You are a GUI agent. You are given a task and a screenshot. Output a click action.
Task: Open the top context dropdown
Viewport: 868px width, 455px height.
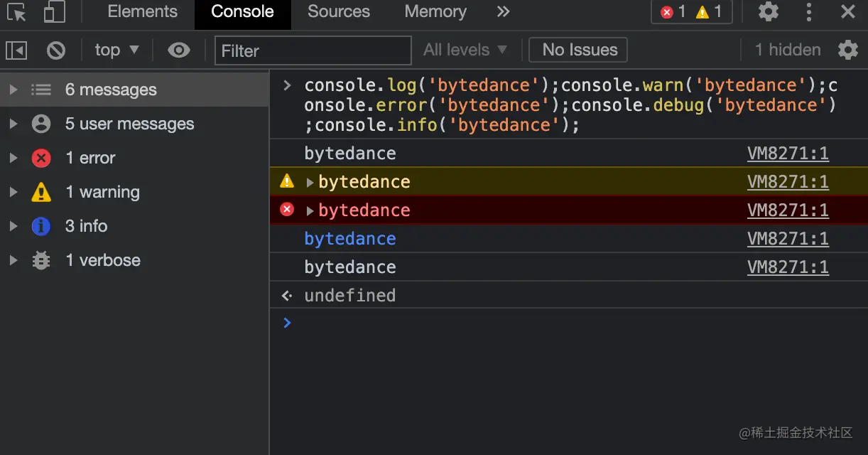coord(116,50)
